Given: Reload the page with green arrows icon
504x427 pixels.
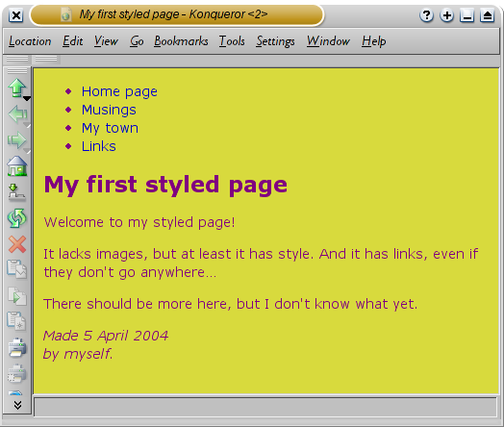Looking at the screenshot, I should [x=16, y=218].
